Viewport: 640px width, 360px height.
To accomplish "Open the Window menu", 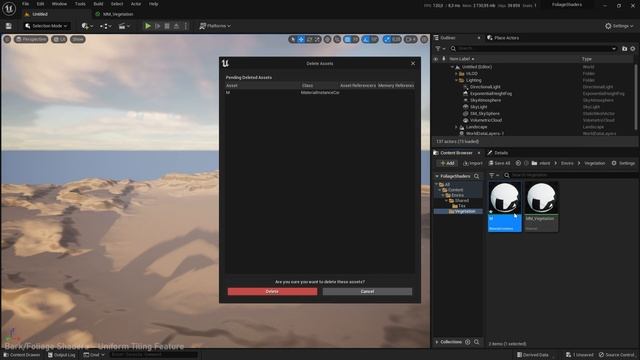I will point(59,4).
